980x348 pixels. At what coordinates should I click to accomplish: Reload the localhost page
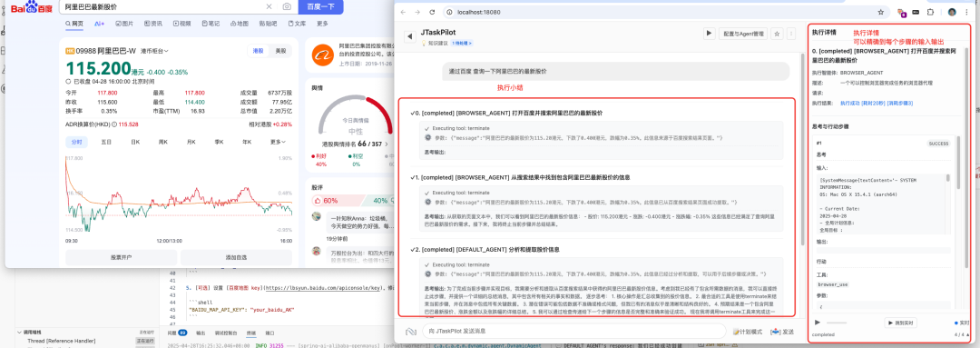click(x=432, y=12)
